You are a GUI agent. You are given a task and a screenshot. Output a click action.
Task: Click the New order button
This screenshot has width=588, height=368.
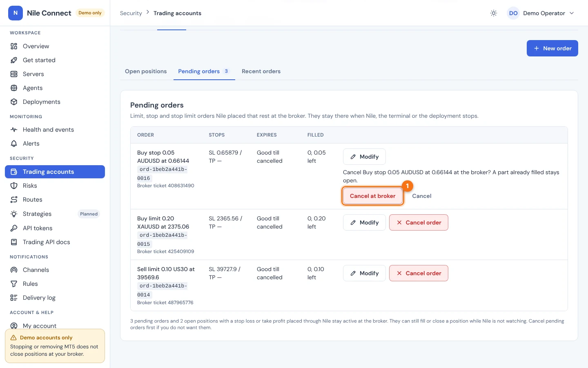tap(552, 48)
